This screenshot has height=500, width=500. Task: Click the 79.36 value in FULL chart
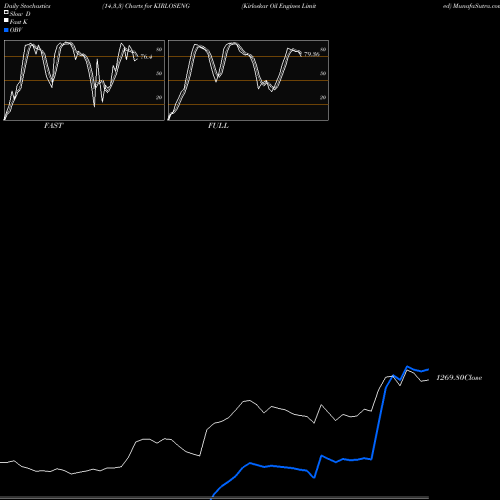coord(312,54)
